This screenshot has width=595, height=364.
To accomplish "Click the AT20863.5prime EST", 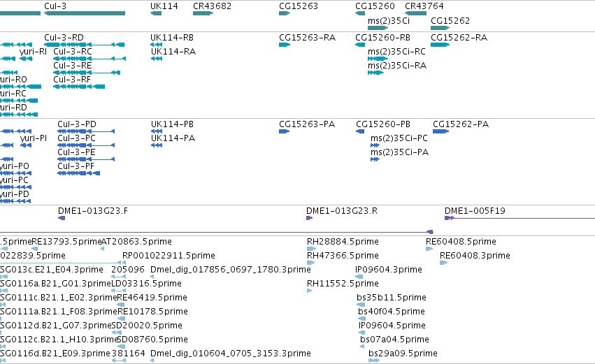I will (103, 249).
